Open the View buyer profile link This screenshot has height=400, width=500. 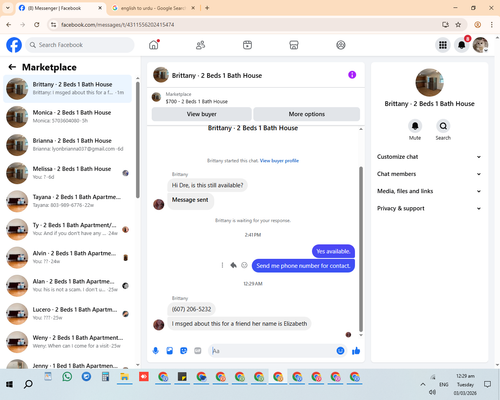[x=279, y=161]
